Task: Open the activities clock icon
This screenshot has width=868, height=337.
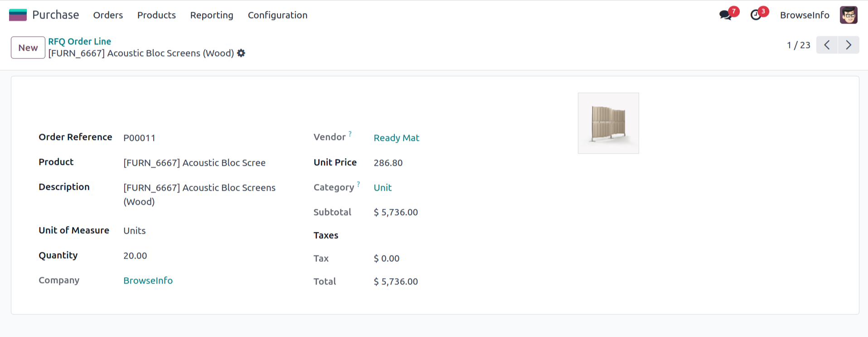Action: click(x=756, y=15)
